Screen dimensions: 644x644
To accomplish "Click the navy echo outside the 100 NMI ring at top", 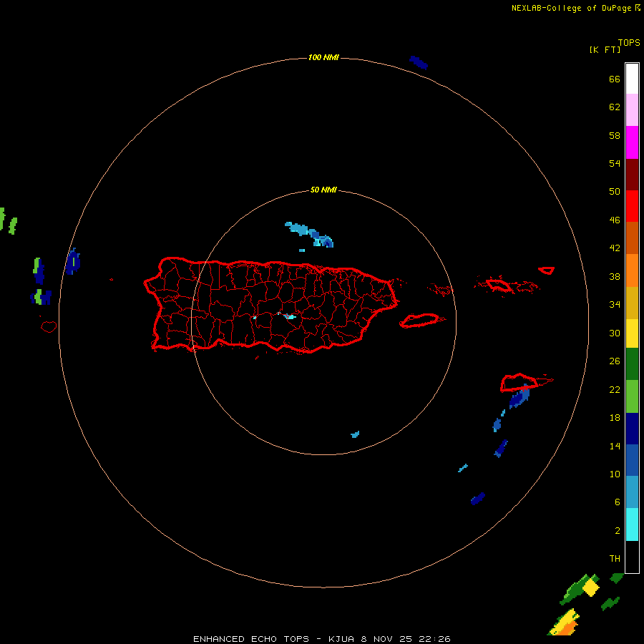I will click(x=419, y=62).
